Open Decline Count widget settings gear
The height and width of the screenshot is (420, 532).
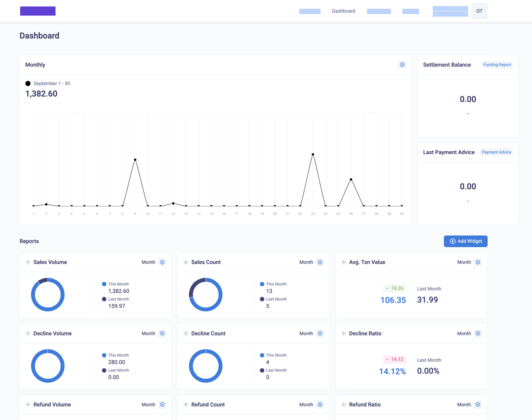pyautogui.click(x=320, y=333)
